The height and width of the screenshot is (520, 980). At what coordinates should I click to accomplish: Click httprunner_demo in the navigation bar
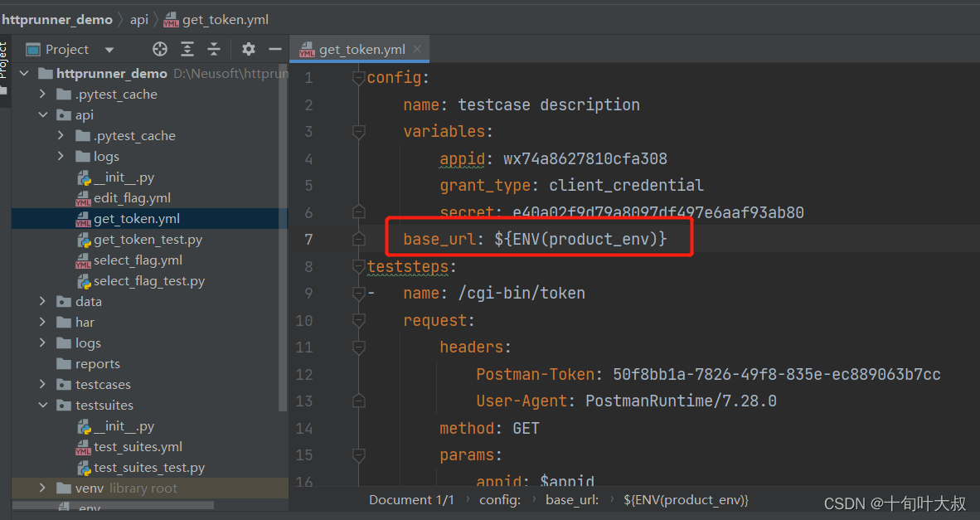[57, 19]
